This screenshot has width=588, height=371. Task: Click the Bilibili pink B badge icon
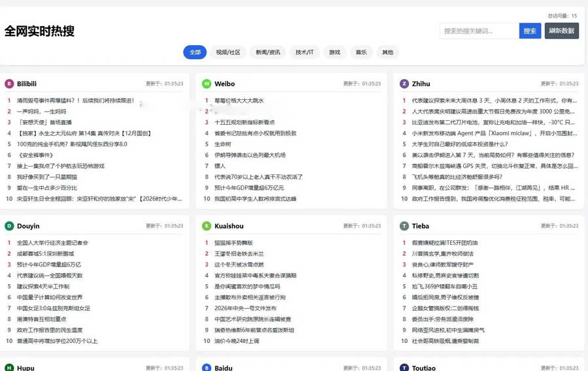[9, 84]
